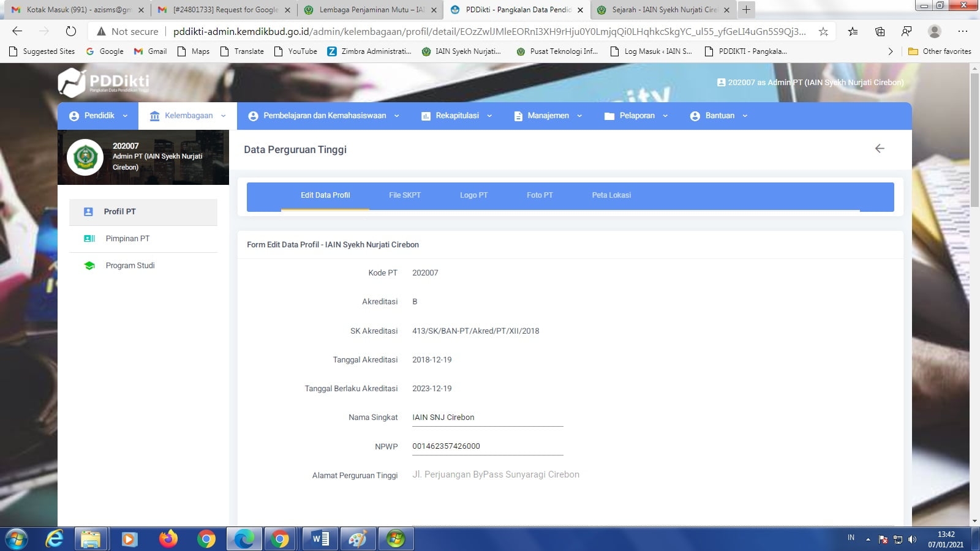Open Microsoft Word from the taskbar
This screenshot has width=980, height=551.
320,539
